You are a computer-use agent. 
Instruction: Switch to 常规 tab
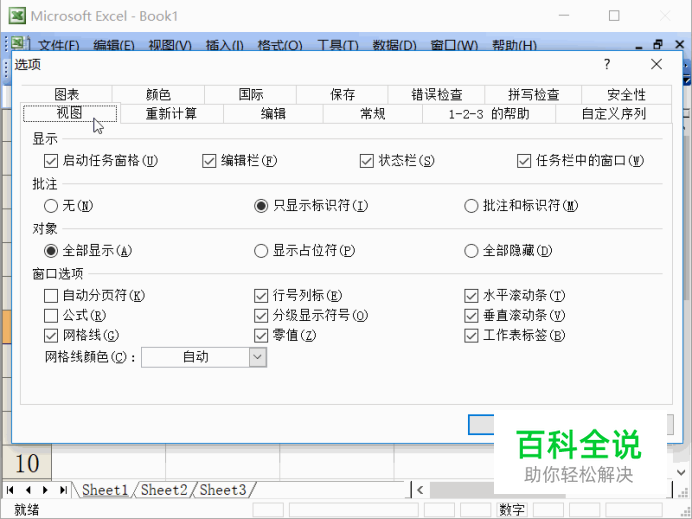tap(373, 114)
